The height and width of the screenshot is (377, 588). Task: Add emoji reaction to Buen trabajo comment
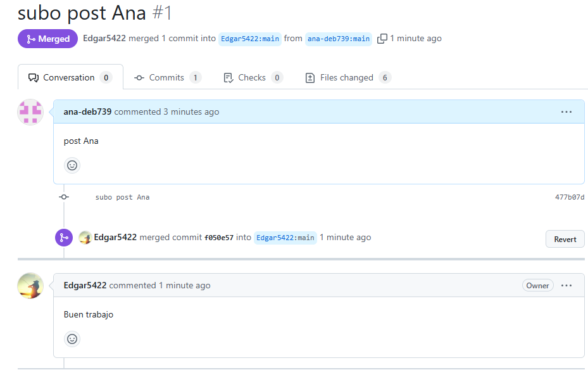click(x=72, y=339)
